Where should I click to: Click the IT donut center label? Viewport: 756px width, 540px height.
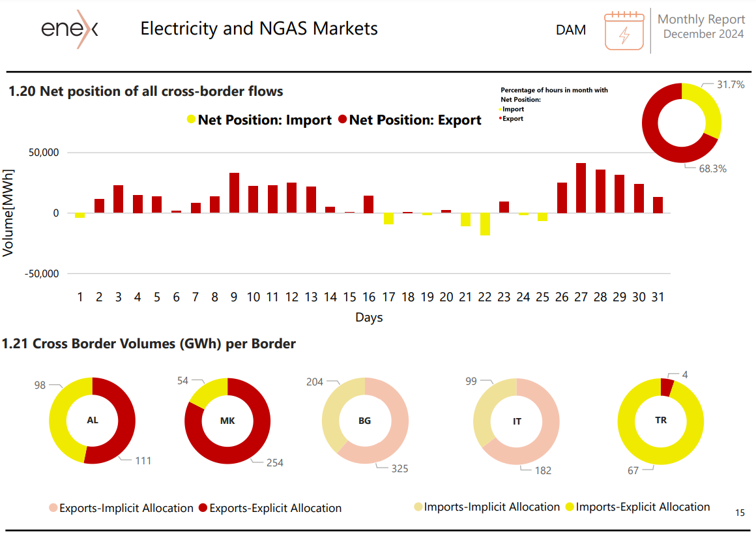point(517,421)
